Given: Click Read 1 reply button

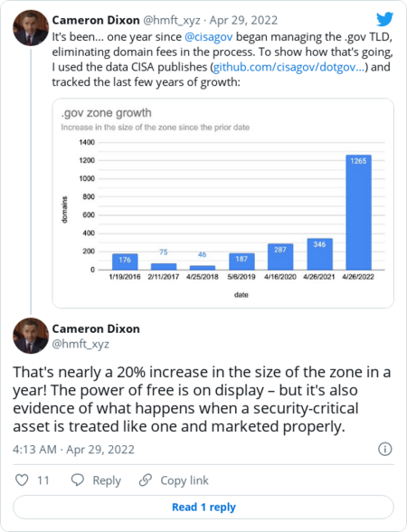Looking at the screenshot, I should (x=203, y=507).
